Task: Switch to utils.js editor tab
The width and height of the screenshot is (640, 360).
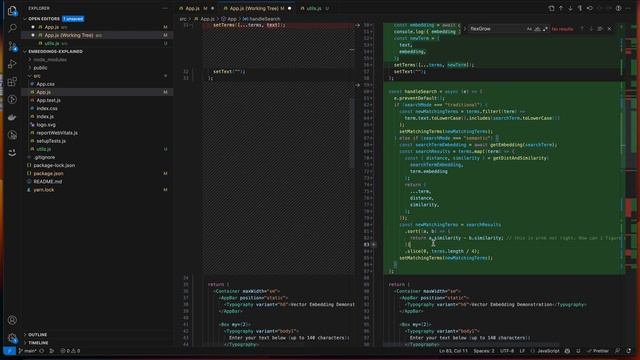Action: (314, 8)
